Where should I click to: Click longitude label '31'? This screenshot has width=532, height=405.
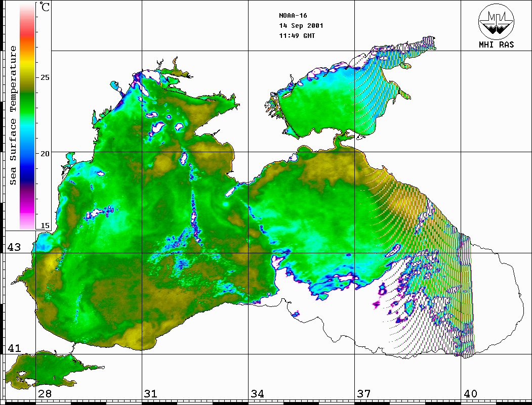coord(151,393)
